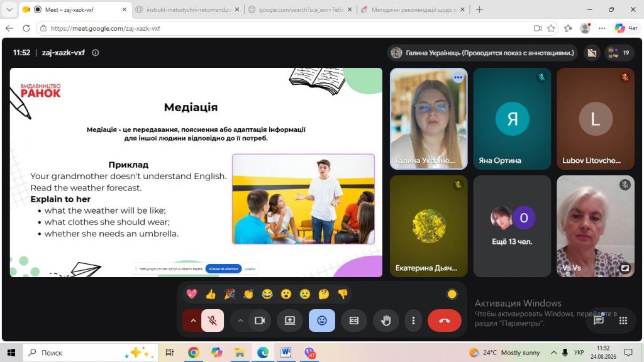Viewport: 644px width, 362px height.
Task: Show hidden system tray icons
Action: pyautogui.click(x=553, y=353)
